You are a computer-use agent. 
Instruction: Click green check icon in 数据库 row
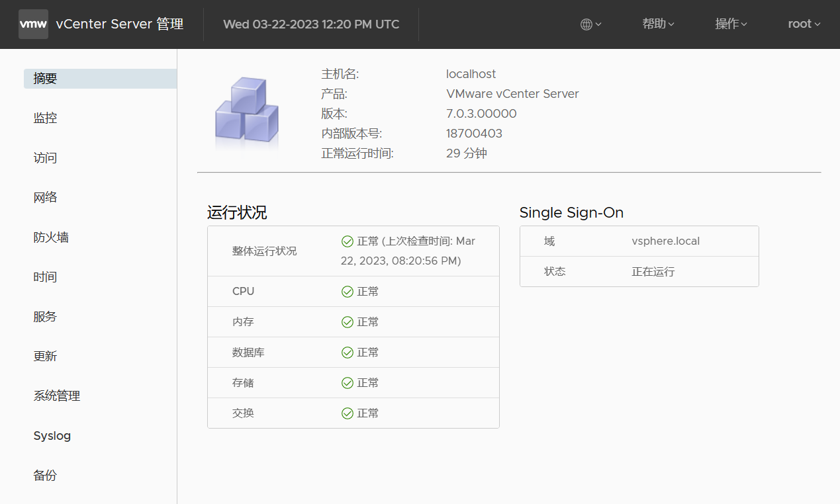tap(347, 353)
